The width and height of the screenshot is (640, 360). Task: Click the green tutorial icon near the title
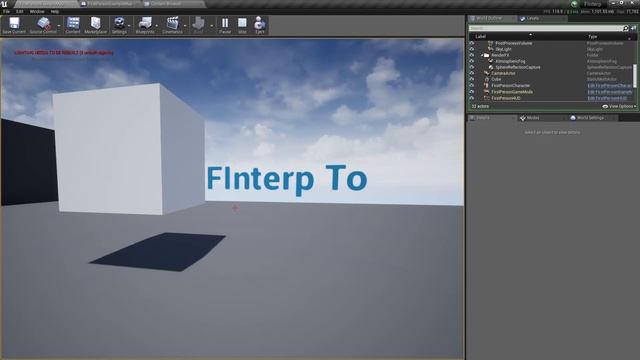(575, 4)
